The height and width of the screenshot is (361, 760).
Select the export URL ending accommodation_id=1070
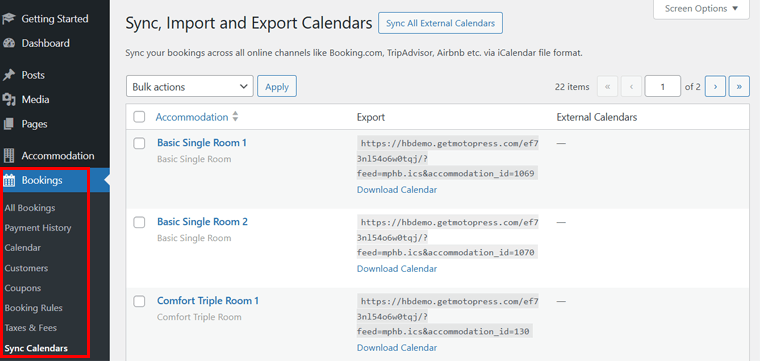tap(448, 237)
